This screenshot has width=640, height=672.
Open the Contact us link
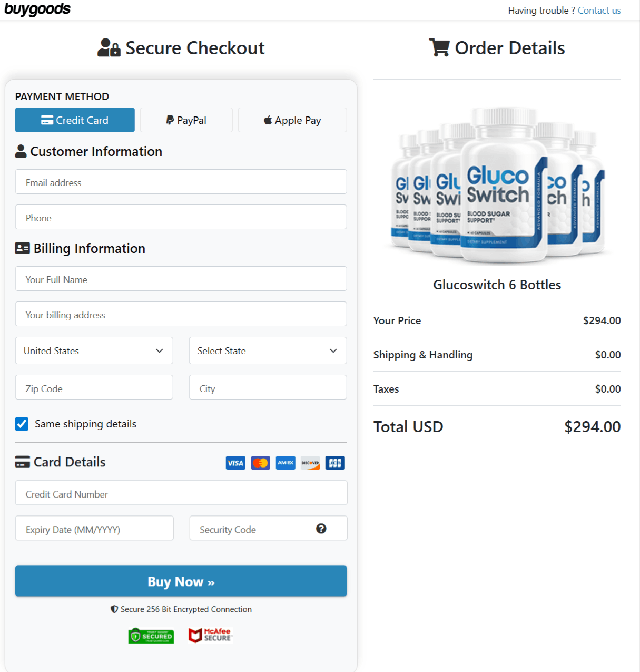tap(599, 10)
